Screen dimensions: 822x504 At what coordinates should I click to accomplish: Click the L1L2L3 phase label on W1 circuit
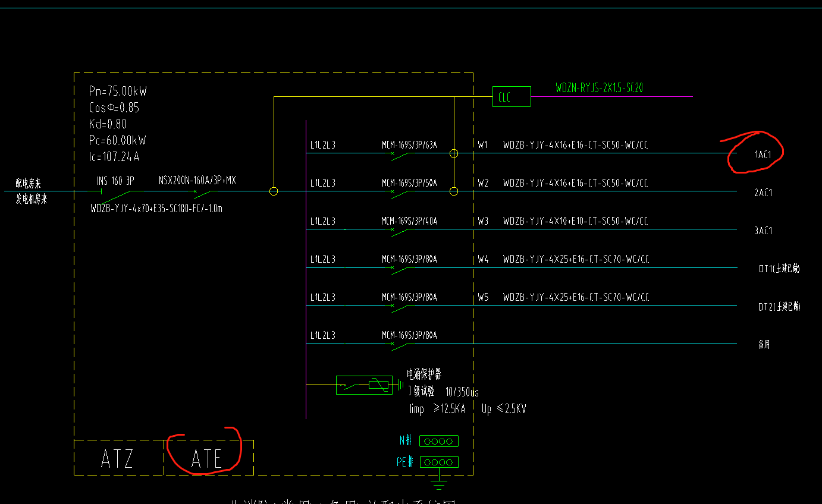(323, 145)
